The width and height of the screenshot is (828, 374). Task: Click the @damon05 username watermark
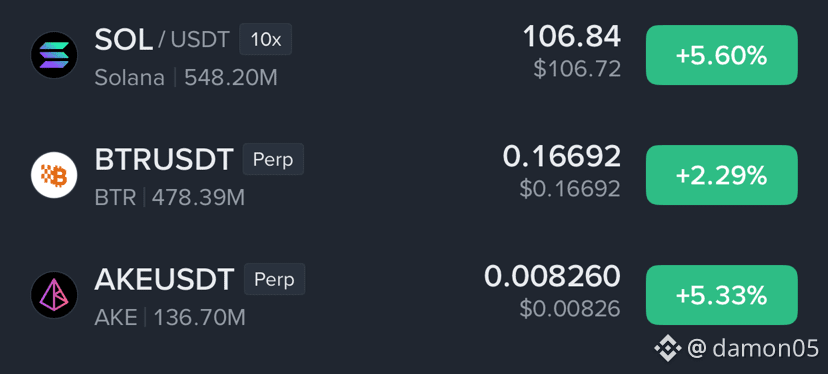coord(753,349)
